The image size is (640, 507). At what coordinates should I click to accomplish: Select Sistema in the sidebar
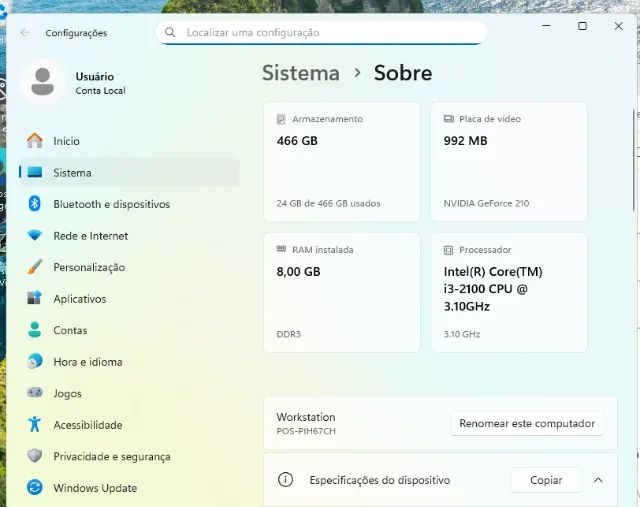pos(129,172)
